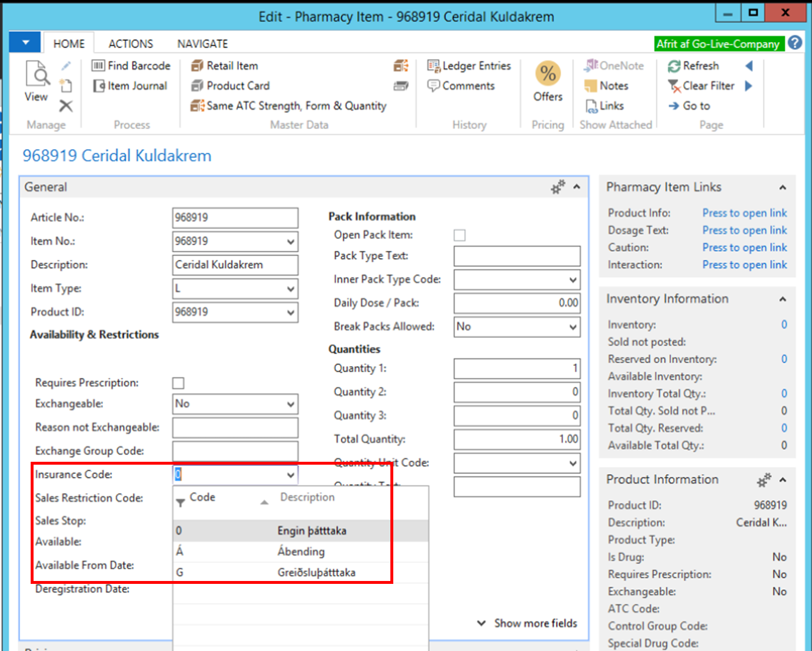Viewport: 812px width, 651px height.
Task: Click the Description input field
Action: pyautogui.click(x=235, y=265)
